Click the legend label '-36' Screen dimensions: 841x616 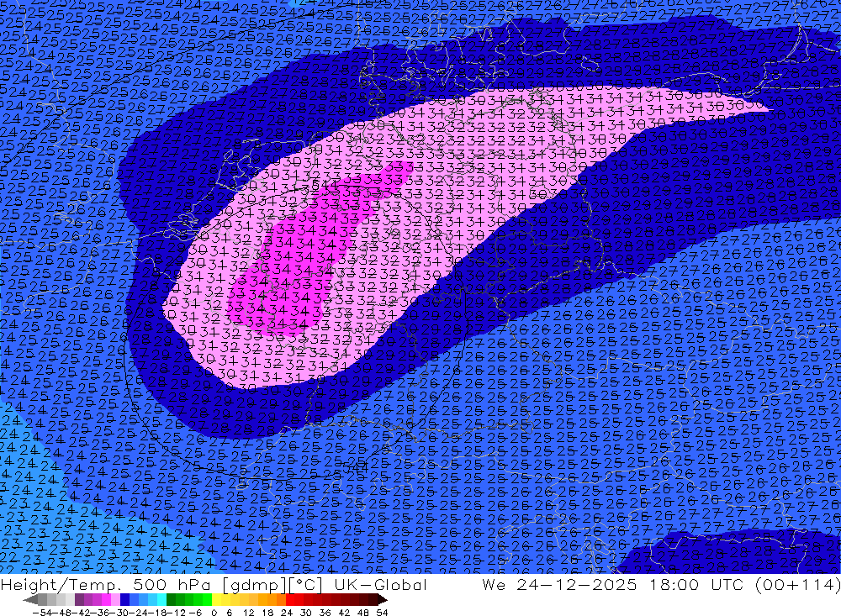pos(102,613)
